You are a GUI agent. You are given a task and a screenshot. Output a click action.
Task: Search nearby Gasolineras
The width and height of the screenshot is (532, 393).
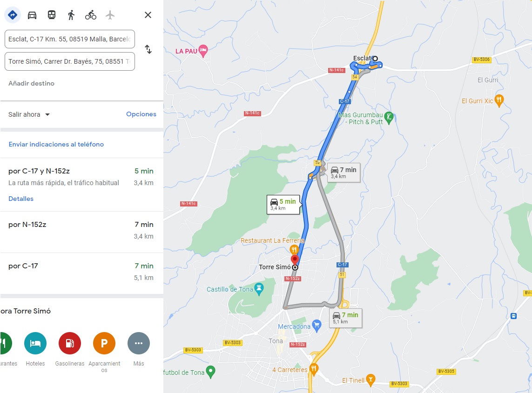(x=69, y=349)
